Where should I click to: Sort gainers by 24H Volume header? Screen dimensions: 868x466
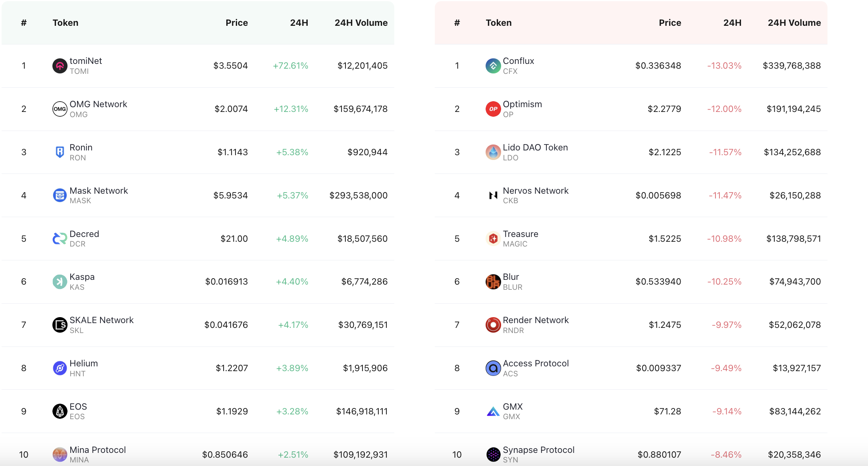pyautogui.click(x=361, y=23)
